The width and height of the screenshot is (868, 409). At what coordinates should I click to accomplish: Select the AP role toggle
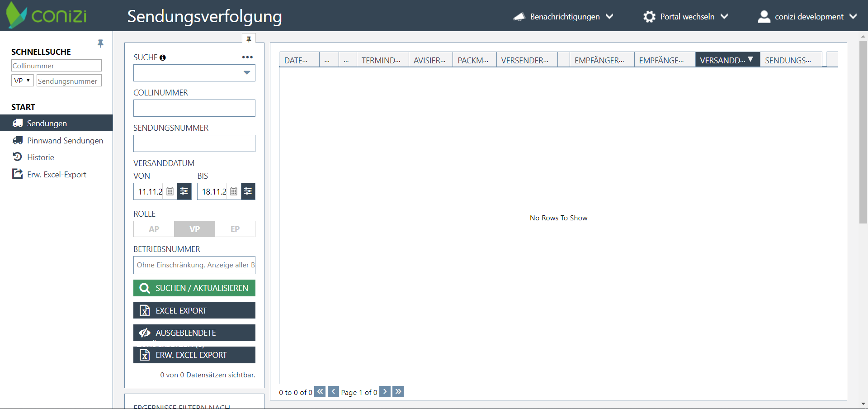point(154,229)
